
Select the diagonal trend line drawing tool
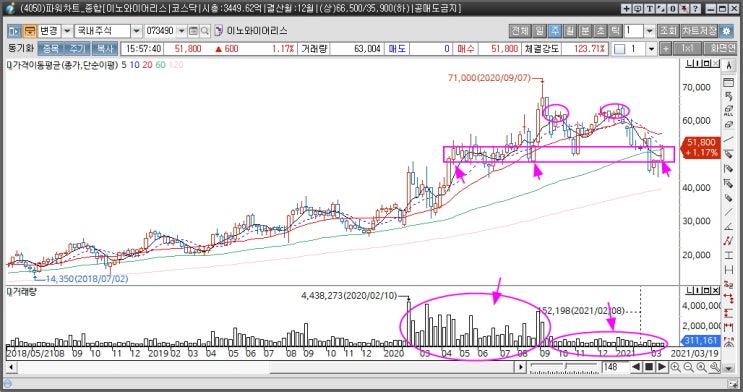[x=728, y=140]
